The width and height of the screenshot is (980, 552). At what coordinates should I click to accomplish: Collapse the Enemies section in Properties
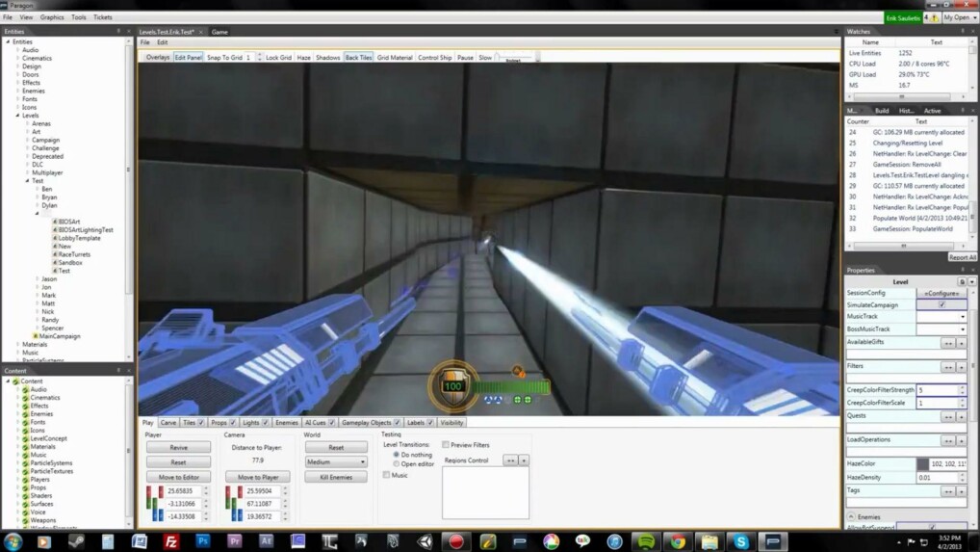click(x=850, y=517)
